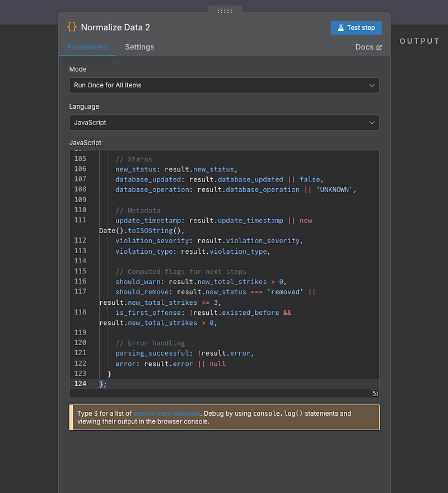Click the // Metadata comment on line 110
The height and width of the screenshot is (493, 448).
point(138,210)
